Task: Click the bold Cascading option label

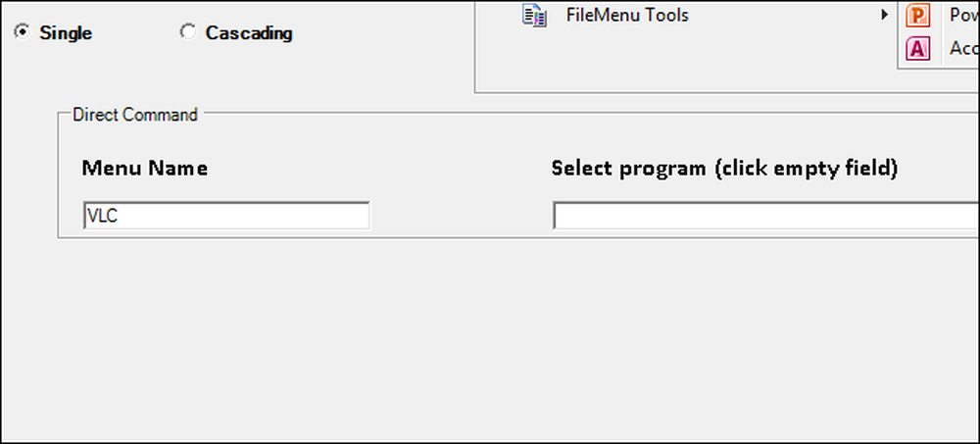Action: click(249, 33)
